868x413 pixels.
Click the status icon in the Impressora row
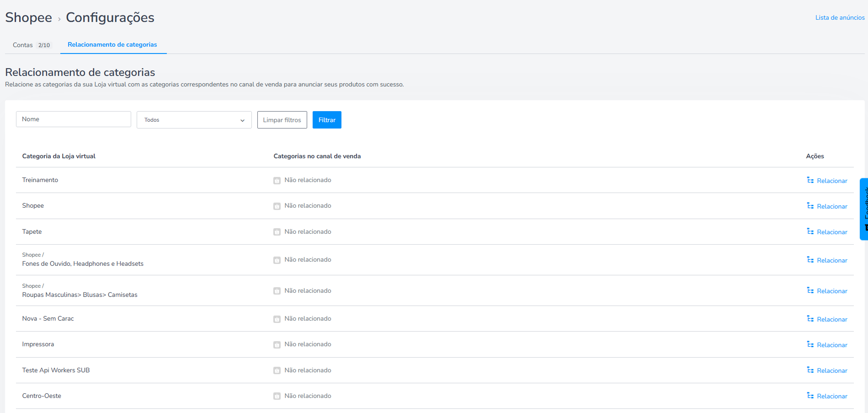point(277,345)
